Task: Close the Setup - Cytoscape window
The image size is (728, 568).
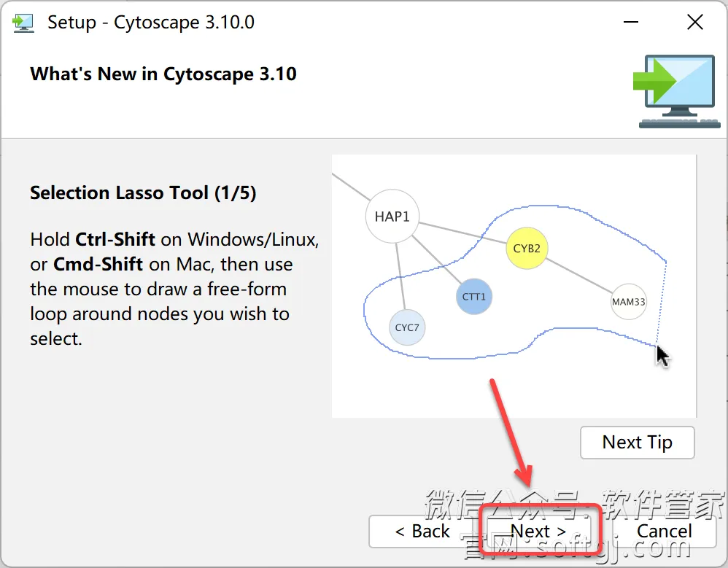Action: pos(695,22)
